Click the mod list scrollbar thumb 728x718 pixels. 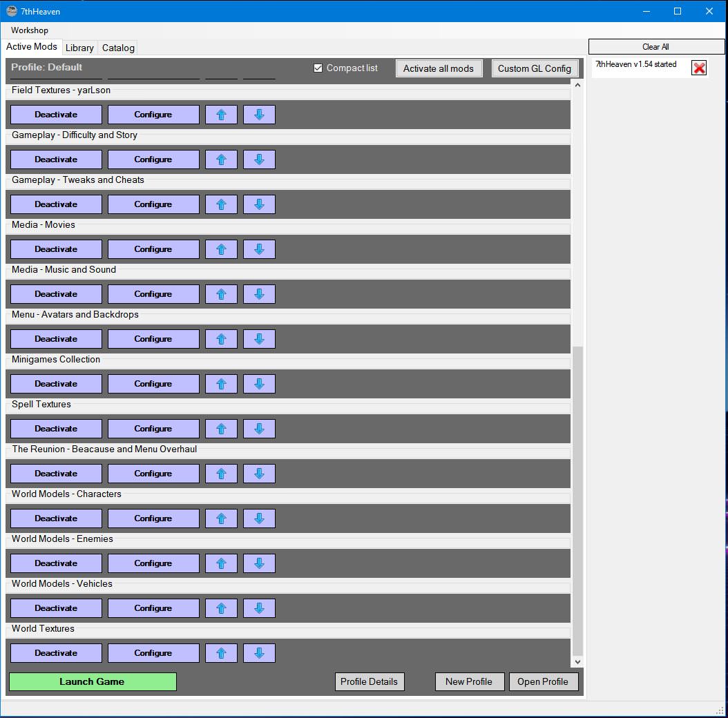[577, 501]
